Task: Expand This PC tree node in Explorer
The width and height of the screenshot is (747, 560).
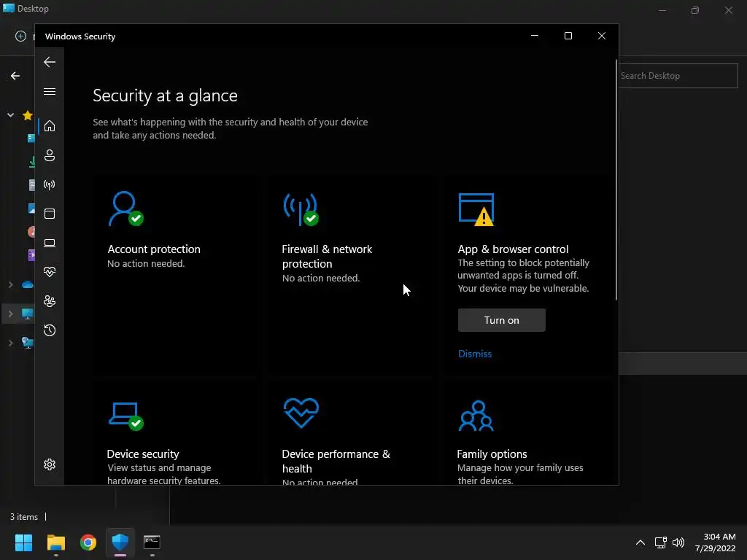Action: (x=10, y=314)
